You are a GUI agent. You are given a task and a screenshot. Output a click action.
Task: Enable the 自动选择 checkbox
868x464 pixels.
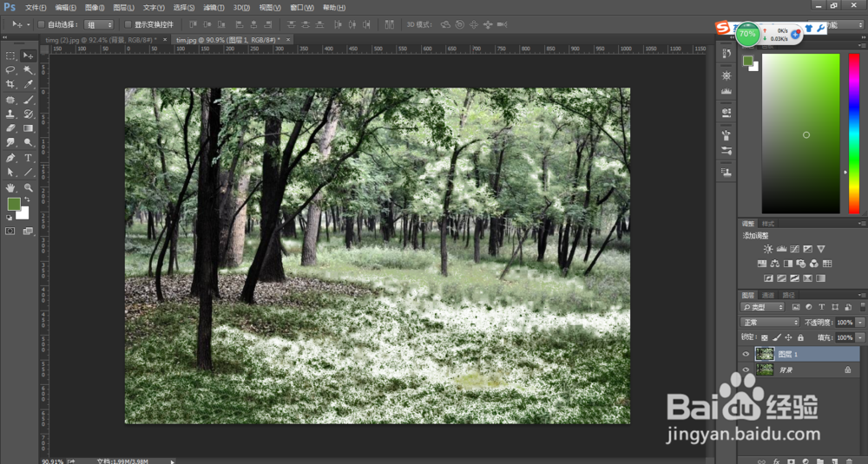[41, 24]
